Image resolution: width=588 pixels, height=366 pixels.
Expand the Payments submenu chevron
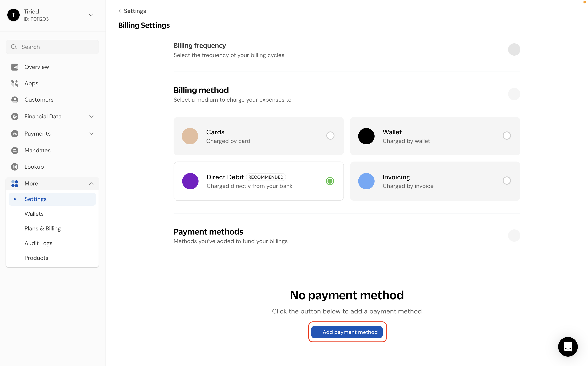91,134
